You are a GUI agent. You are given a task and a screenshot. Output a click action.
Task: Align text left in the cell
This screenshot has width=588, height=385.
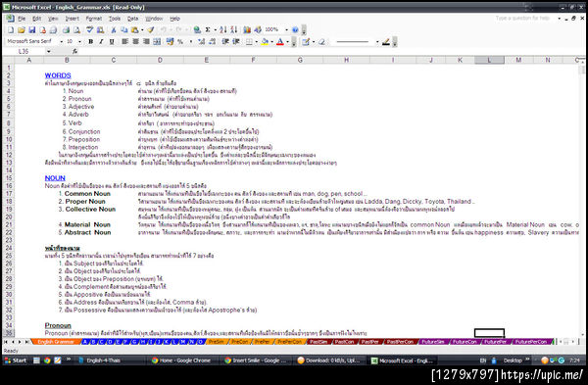coord(124,41)
